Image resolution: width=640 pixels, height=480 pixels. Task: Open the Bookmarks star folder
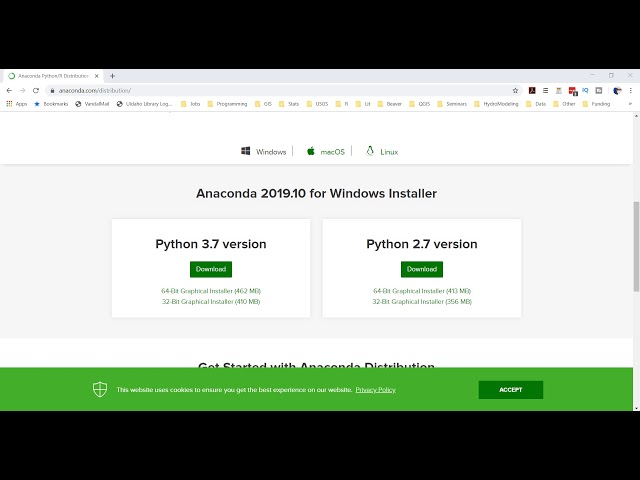coord(51,104)
